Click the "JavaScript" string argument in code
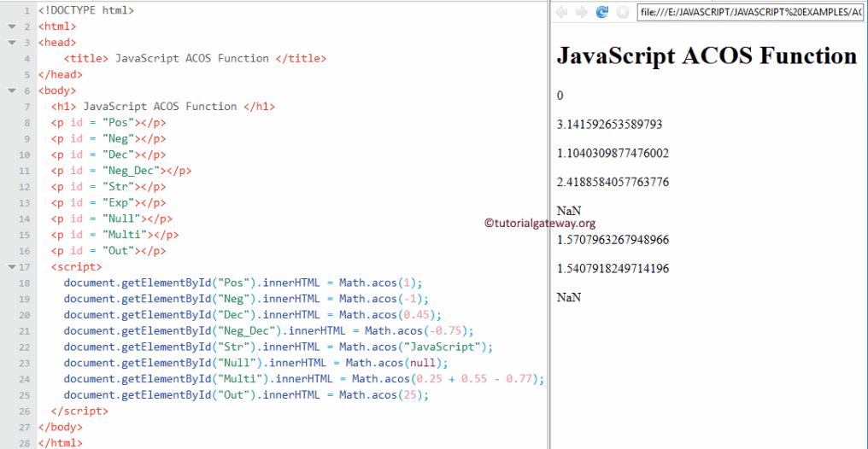Image resolution: width=868 pixels, height=449 pixels. (448, 347)
